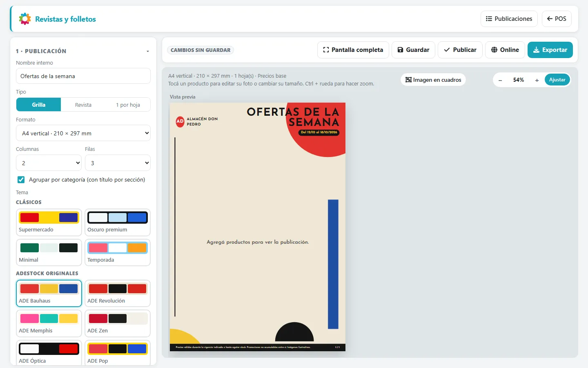Open the Online option

click(505, 50)
